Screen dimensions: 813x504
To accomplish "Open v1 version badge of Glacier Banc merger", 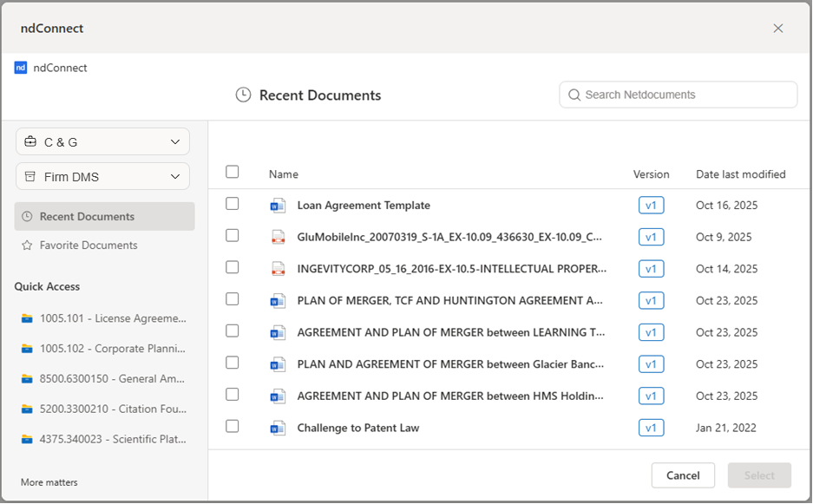I will click(x=652, y=364).
